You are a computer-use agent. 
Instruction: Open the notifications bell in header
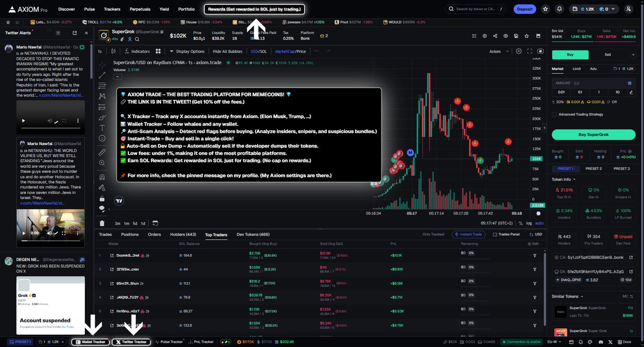pyautogui.click(x=560, y=9)
